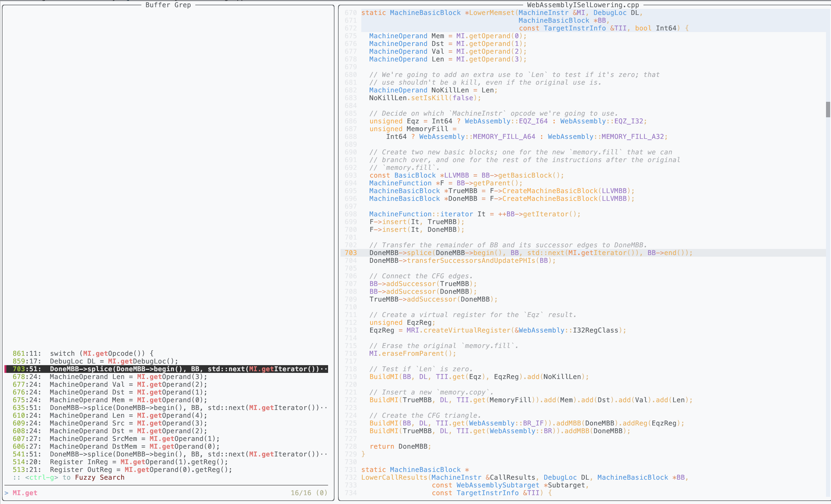Click F->insert(It, TrueMBB) on line 699
This screenshot has width=831, height=504.
click(x=417, y=222)
